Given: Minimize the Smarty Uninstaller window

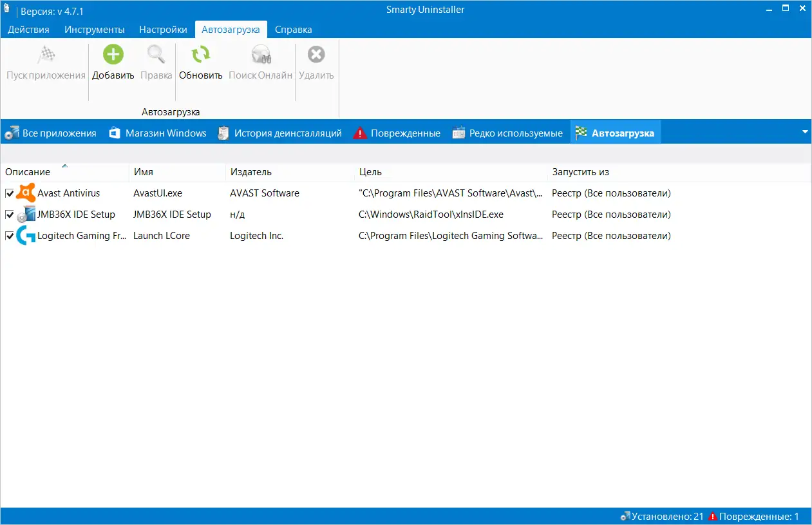Looking at the screenshot, I should coord(770,10).
